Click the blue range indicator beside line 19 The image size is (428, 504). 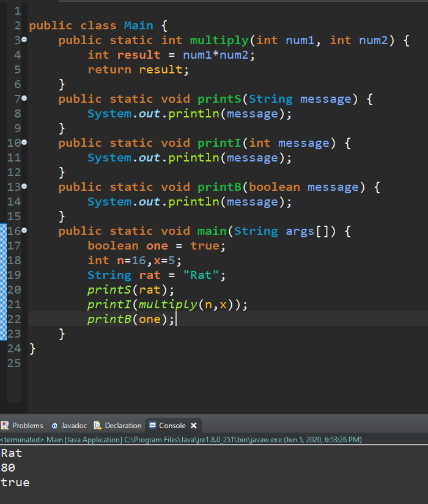3,275
